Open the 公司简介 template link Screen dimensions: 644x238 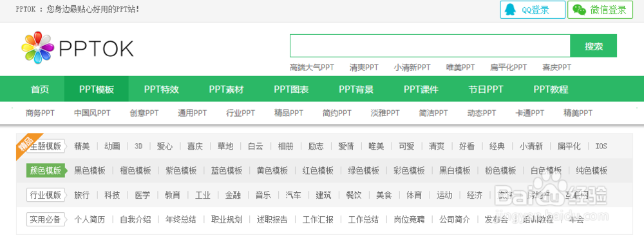(455, 219)
